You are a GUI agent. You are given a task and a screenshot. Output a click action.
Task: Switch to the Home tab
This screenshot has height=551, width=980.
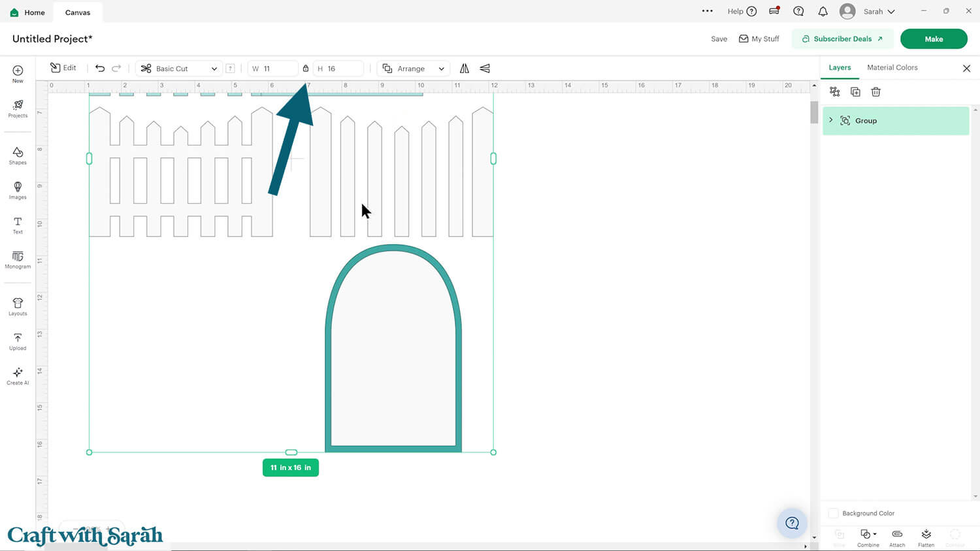coord(27,12)
